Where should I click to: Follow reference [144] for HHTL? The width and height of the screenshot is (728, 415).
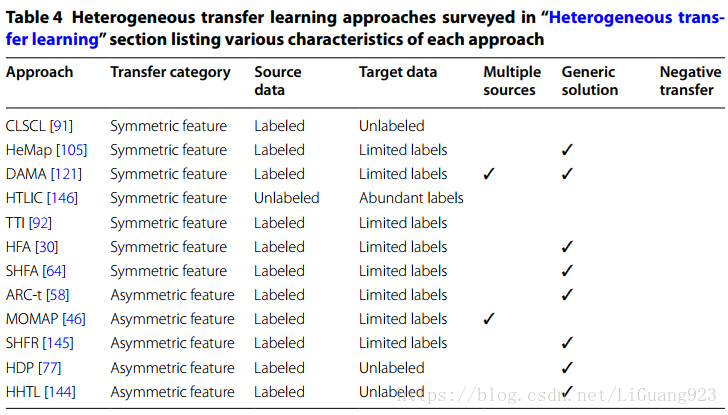(60, 392)
